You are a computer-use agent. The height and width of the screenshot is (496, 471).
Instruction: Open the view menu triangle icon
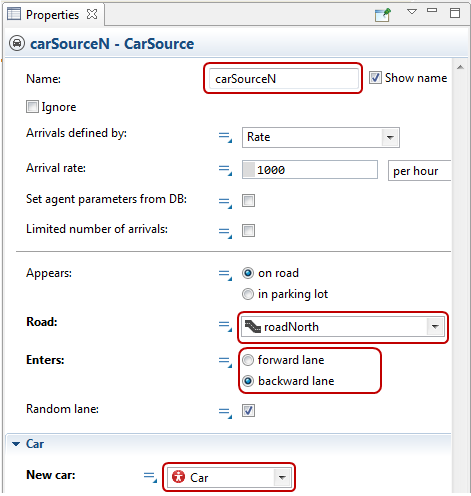click(x=412, y=12)
